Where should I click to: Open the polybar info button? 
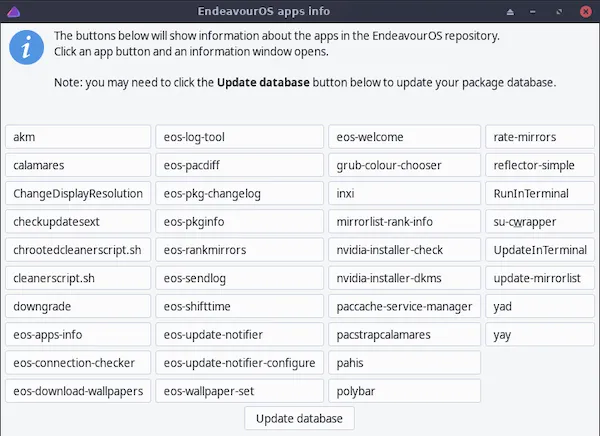(404, 391)
